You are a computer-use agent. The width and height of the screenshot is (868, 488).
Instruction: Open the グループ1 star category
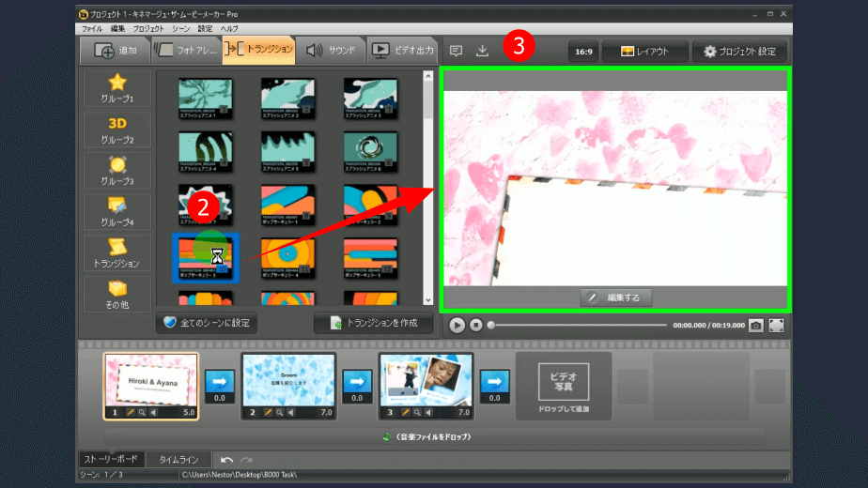(x=117, y=88)
